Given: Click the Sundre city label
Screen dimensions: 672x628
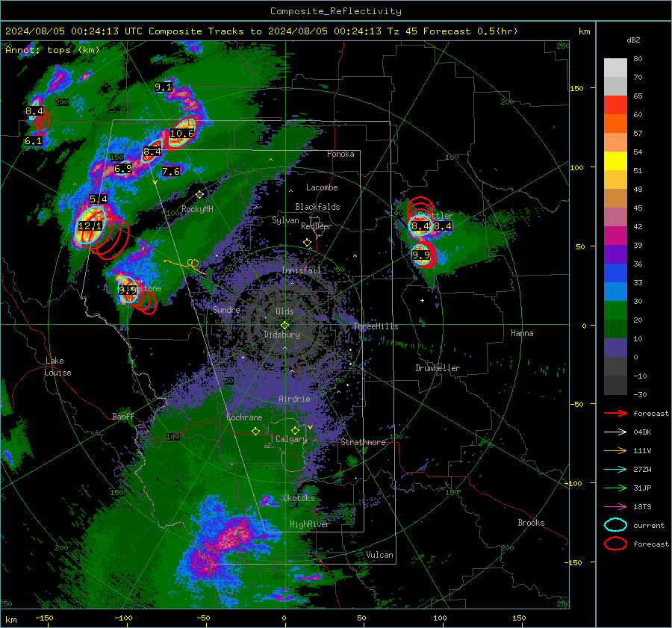Looking at the screenshot, I should pyautogui.click(x=226, y=309).
